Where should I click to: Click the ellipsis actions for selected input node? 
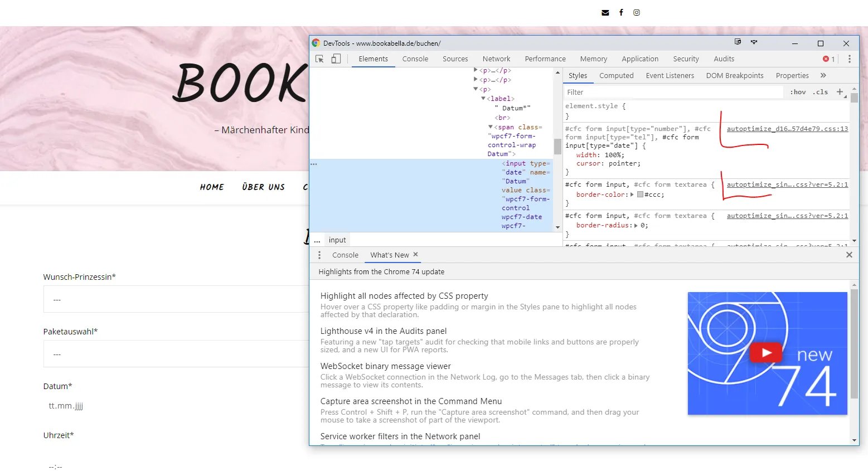point(314,164)
